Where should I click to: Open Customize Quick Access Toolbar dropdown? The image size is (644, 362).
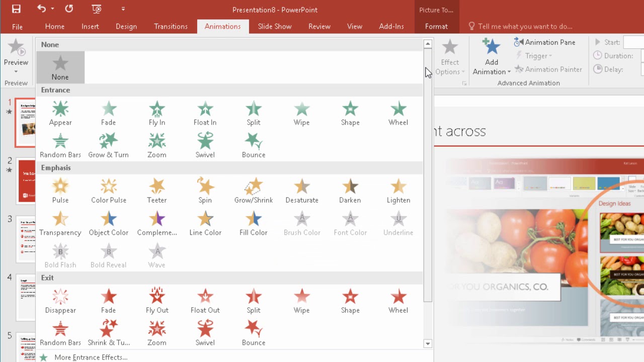(123, 9)
